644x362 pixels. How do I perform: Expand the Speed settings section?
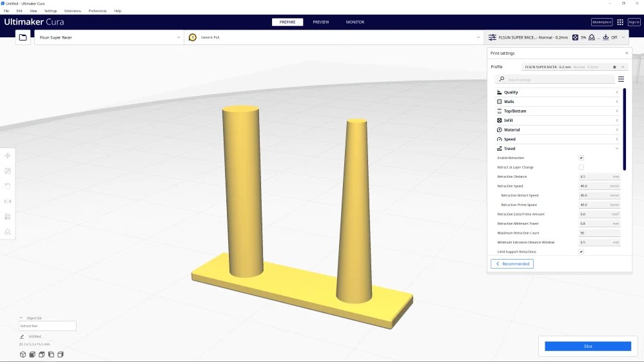pos(558,139)
